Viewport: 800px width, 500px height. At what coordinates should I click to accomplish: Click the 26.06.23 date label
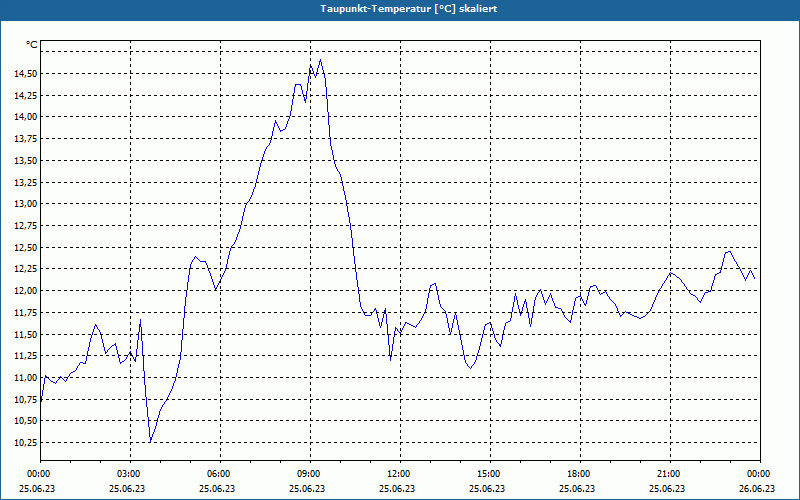(x=757, y=488)
